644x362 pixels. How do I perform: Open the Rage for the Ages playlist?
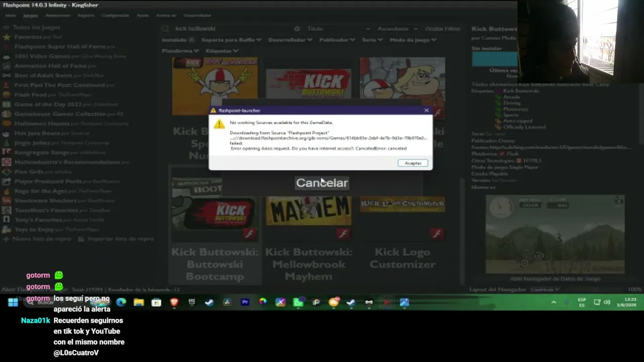pyautogui.click(x=57, y=191)
